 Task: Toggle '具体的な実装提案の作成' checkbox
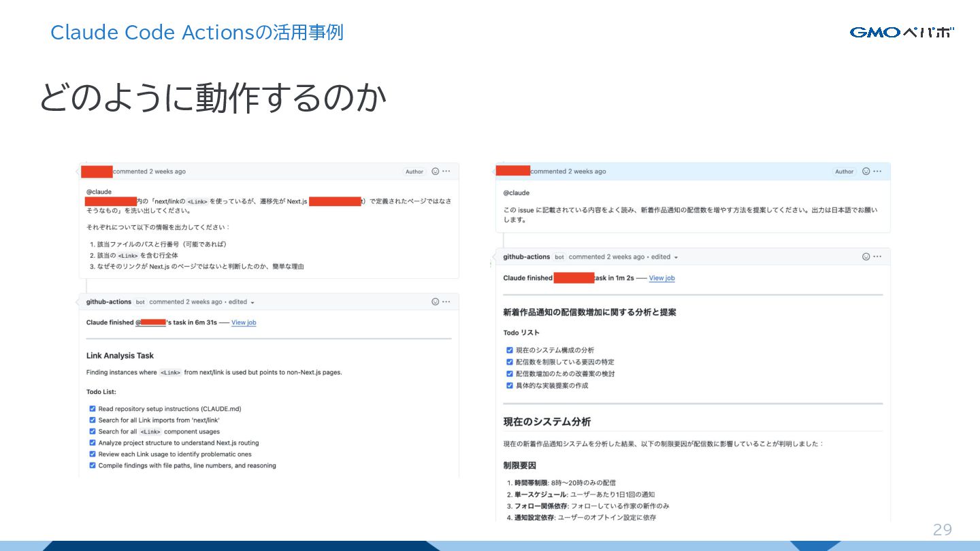click(x=510, y=385)
